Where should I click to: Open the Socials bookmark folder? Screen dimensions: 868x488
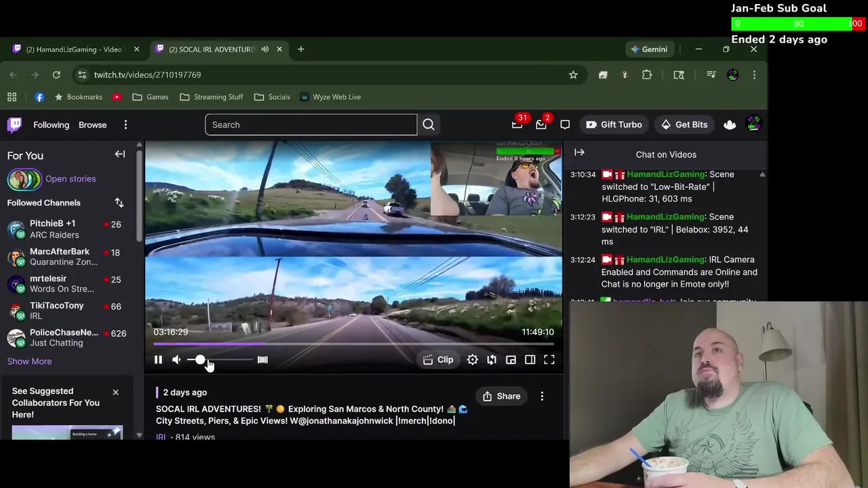[x=272, y=97]
